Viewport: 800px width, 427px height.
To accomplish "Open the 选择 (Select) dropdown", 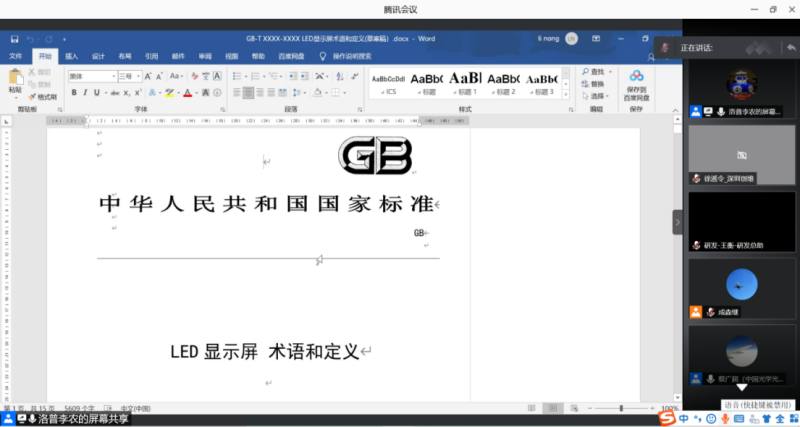I will pyautogui.click(x=595, y=96).
